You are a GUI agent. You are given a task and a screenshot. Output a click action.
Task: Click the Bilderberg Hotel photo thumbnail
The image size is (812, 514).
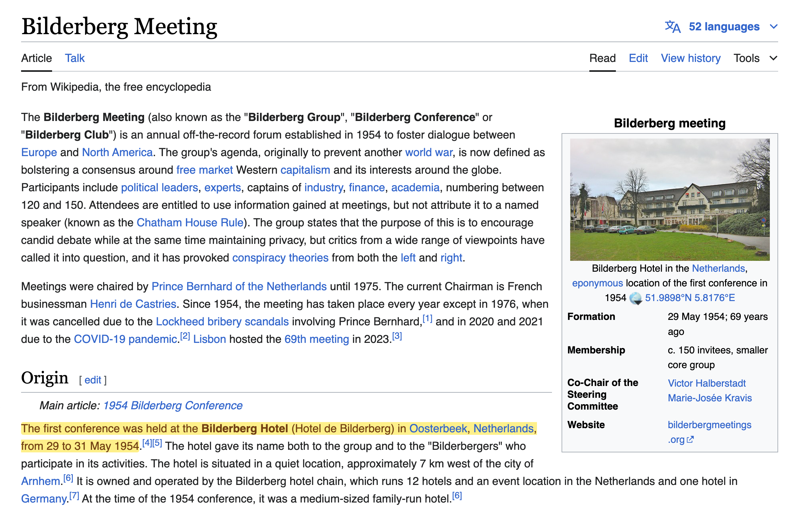tap(669, 200)
